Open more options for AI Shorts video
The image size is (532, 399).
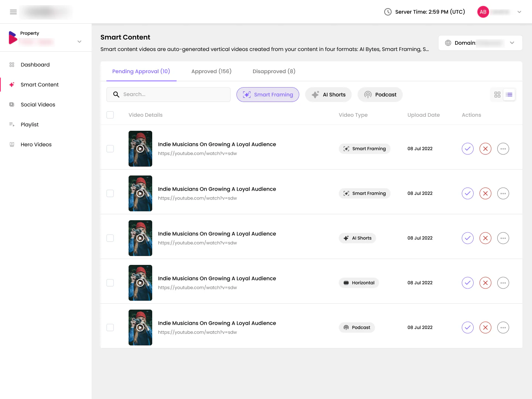(x=503, y=238)
